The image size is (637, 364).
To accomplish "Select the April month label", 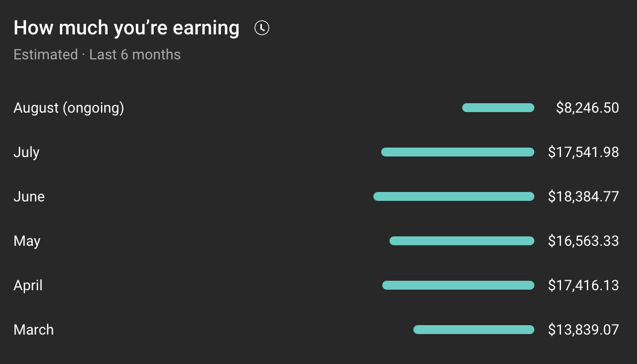I will click(28, 285).
